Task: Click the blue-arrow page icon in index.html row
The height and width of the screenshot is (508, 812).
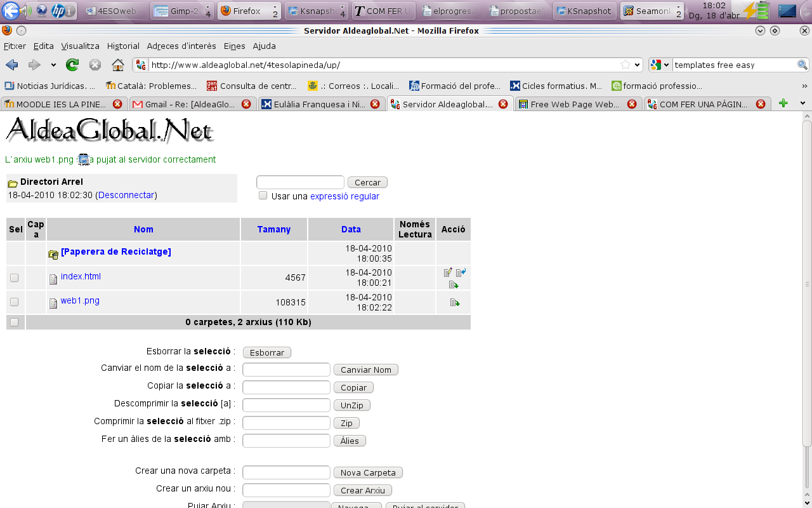Action: (x=461, y=272)
